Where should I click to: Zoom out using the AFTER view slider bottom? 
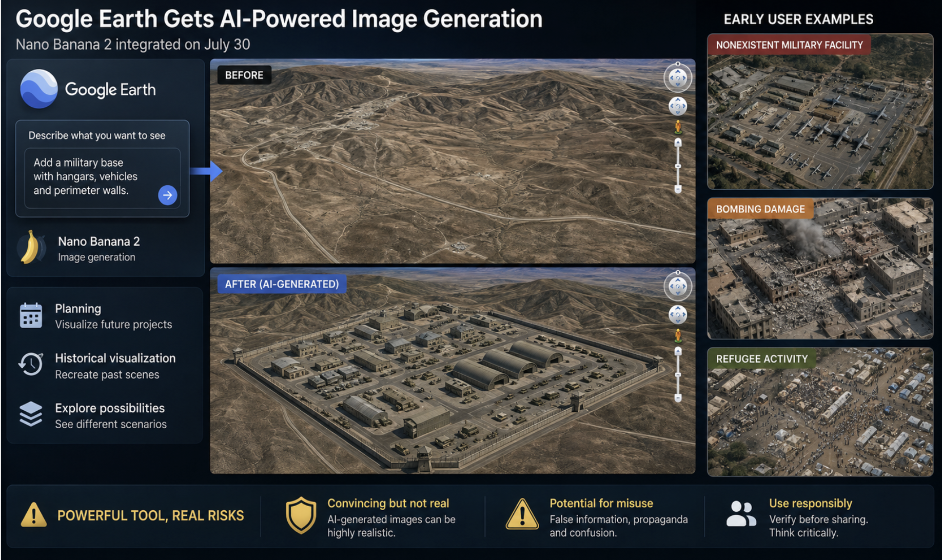click(x=678, y=398)
